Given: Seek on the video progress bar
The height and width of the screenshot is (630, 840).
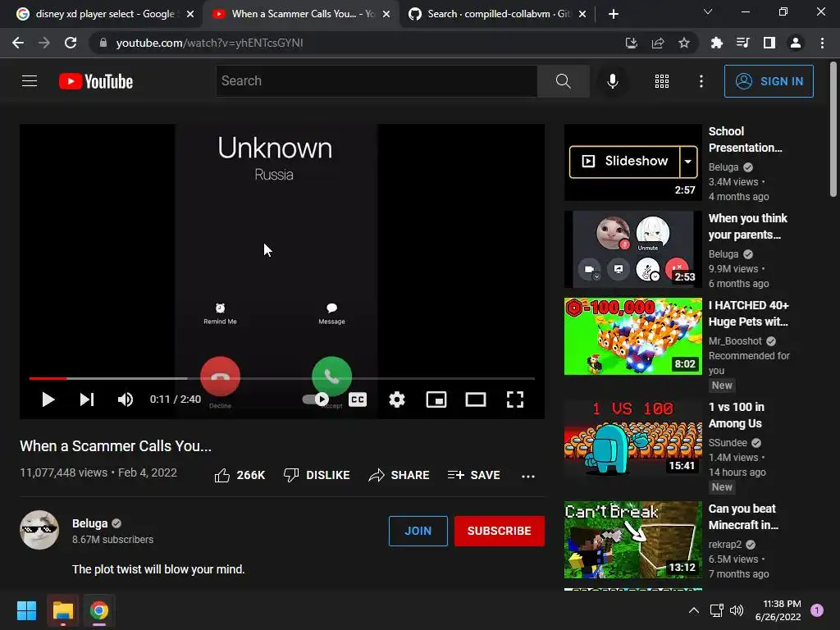Looking at the screenshot, I should pyautogui.click(x=282, y=378).
